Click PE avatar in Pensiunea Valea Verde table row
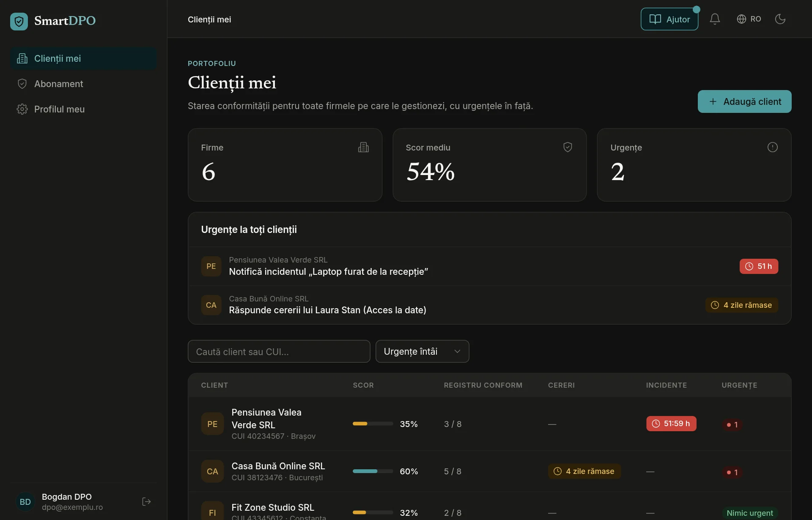812x520 pixels. [x=212, y=424]
